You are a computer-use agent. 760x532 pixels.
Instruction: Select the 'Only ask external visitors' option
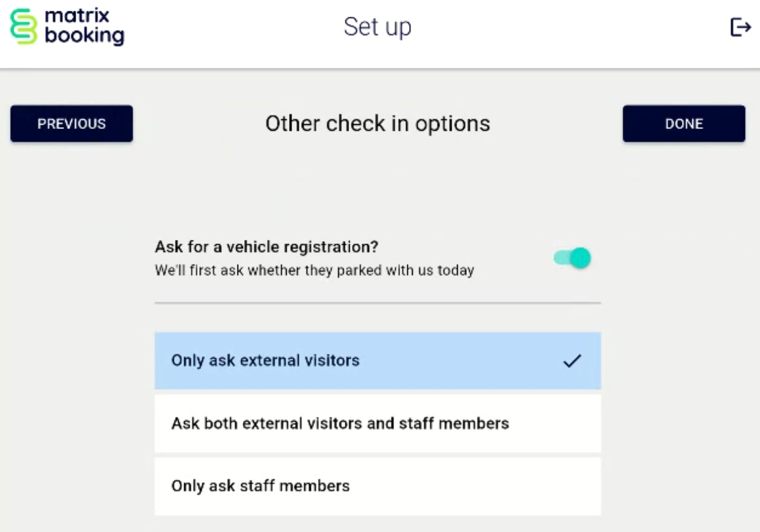click(x=378, y=360)
